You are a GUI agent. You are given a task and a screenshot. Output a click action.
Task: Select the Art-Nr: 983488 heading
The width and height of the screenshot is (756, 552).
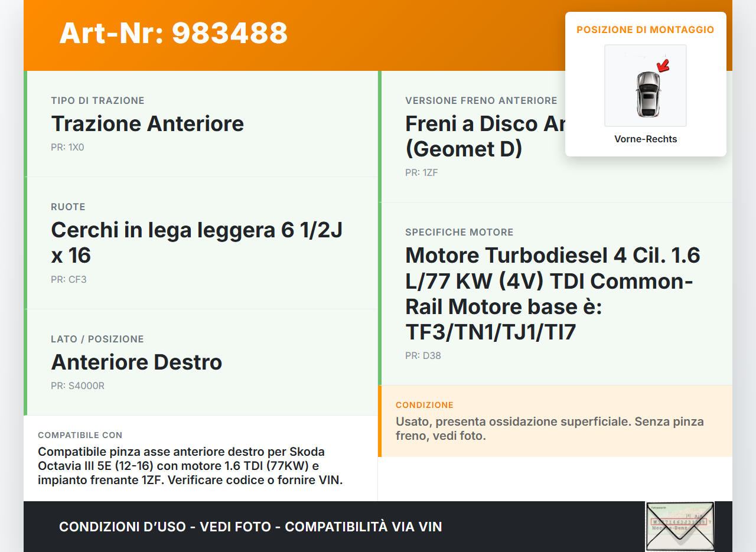(174, 33)
